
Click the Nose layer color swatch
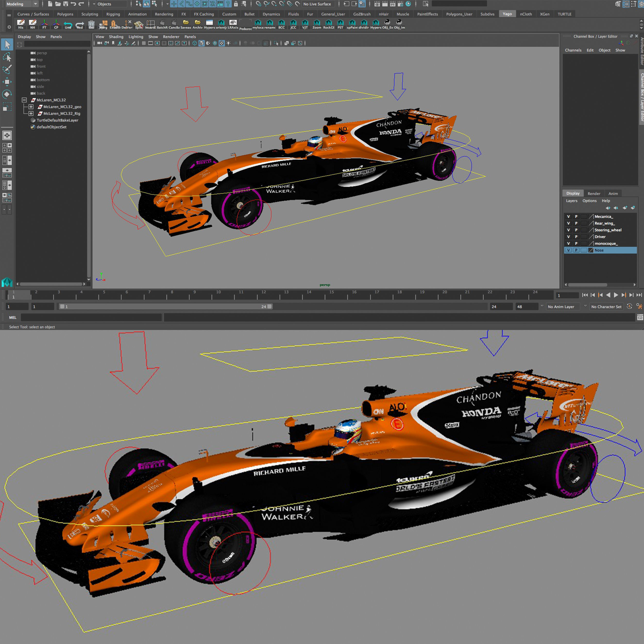591,250
